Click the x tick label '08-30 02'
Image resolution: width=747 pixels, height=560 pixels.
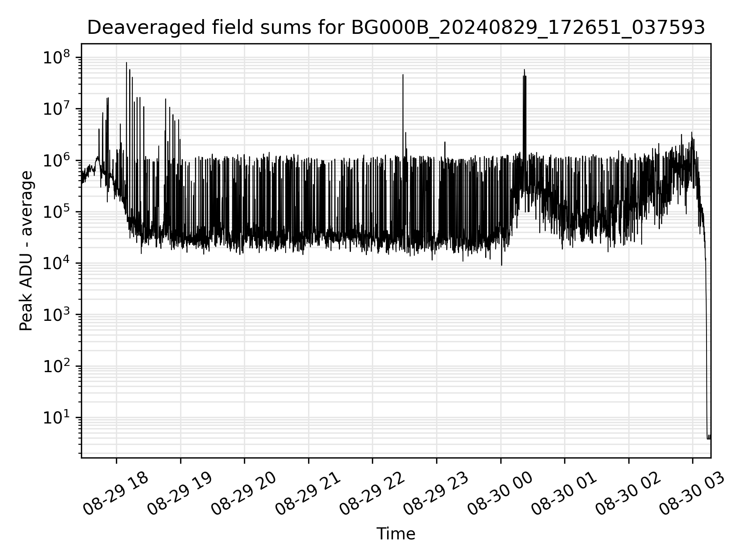[x=628, y=494]
